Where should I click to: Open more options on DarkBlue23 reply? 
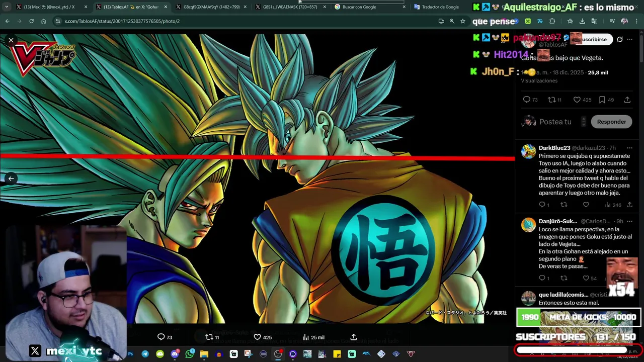(x=629, y=148)
